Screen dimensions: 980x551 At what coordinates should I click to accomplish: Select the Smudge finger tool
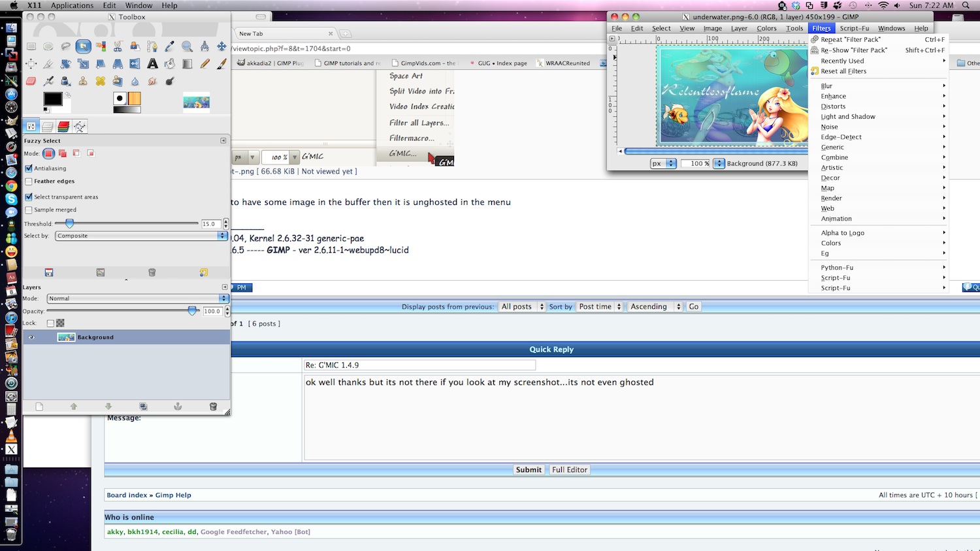[x=152, y=81]
